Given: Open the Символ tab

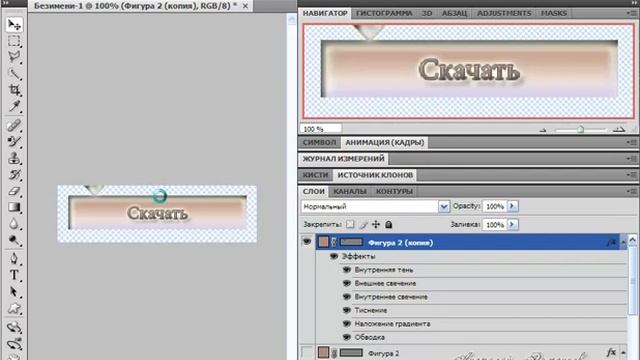Looking at the screenshot, I should (x=319, y=142).
